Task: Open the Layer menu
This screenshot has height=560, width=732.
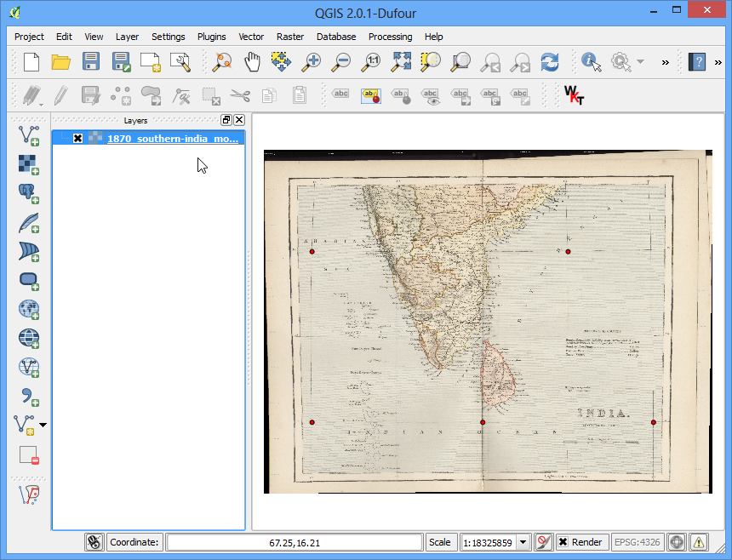Action: pos(127,37)
